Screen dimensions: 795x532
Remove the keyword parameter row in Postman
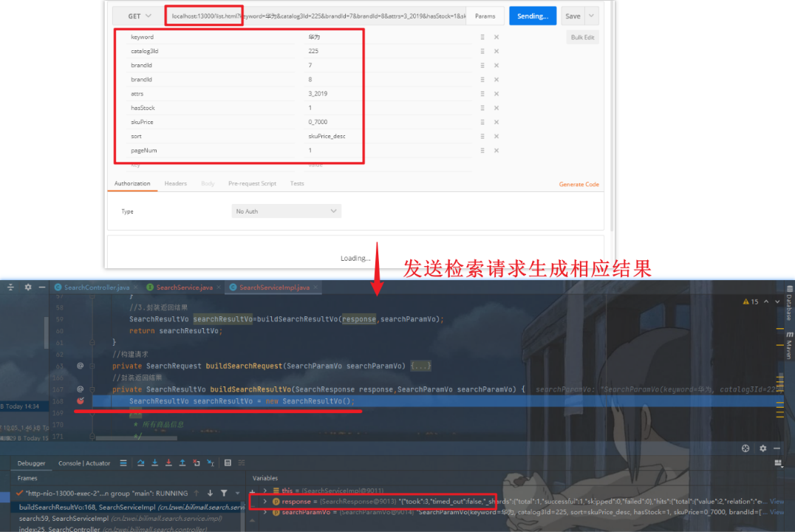(497, 37)
